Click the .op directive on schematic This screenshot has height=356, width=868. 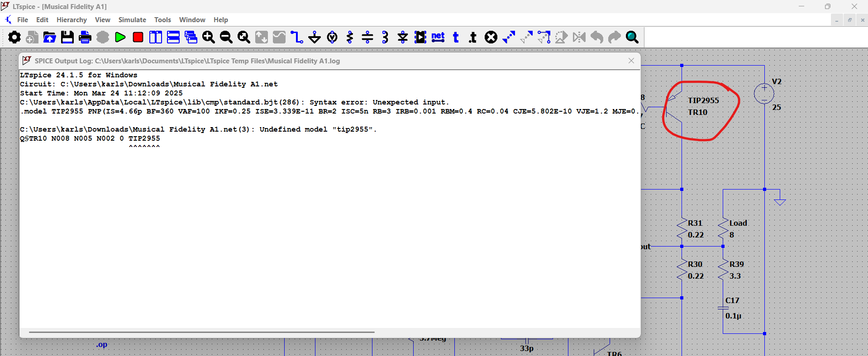click(x=102, y=345)
